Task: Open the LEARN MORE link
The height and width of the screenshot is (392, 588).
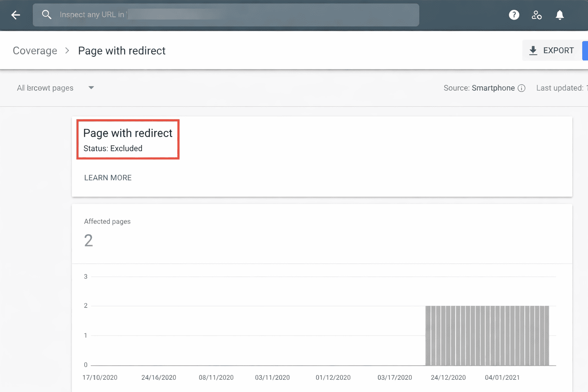Action: [x=108, y=177]
